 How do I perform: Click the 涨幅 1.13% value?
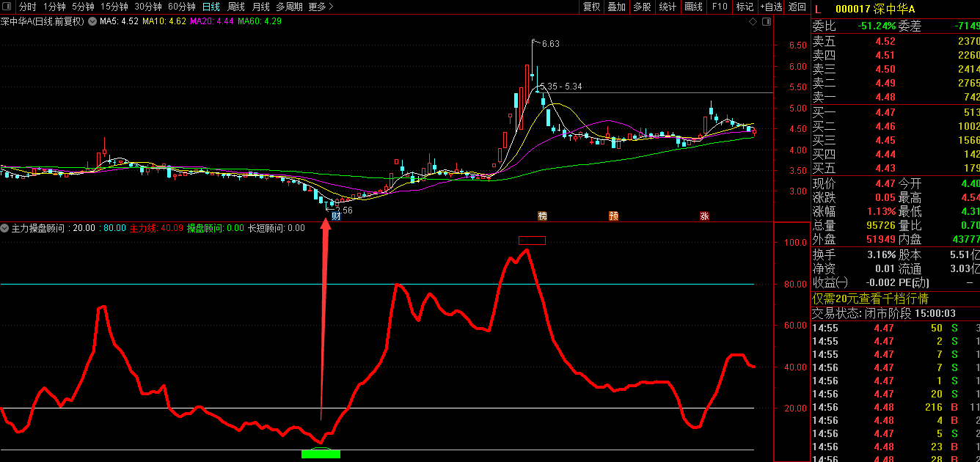point(880,212)
